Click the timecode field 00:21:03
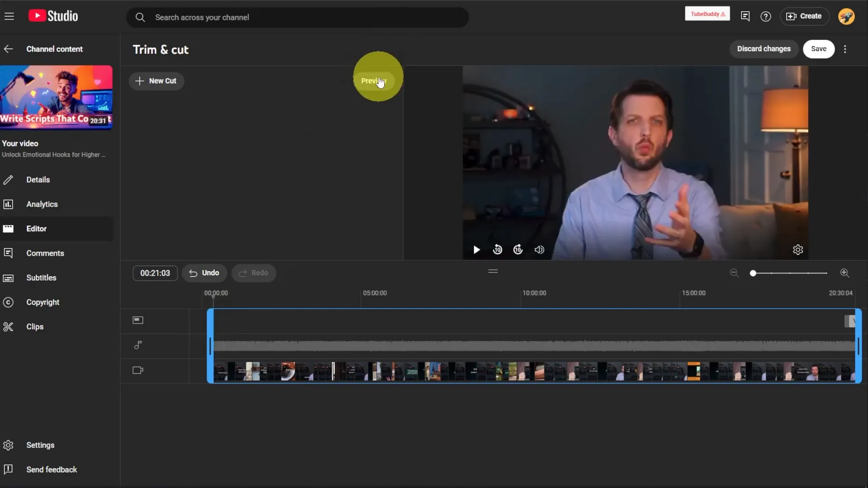Viewport: 868px width, 488px height. 155,273
